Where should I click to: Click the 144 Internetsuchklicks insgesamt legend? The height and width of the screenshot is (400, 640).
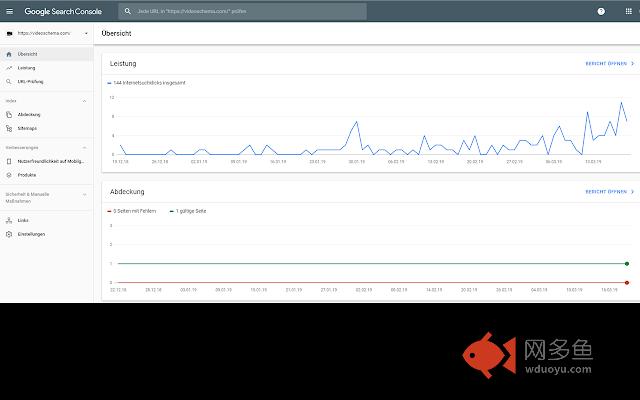point(146,83)
